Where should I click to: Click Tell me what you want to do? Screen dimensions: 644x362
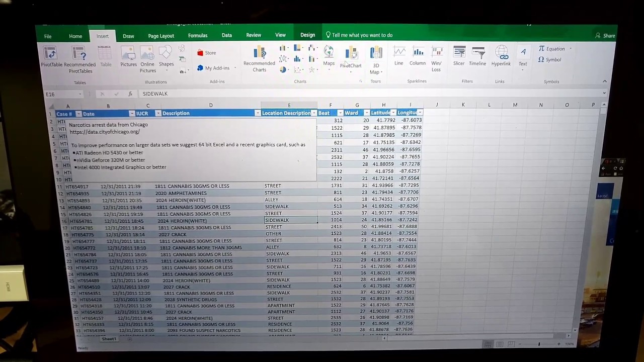[359, 35]
